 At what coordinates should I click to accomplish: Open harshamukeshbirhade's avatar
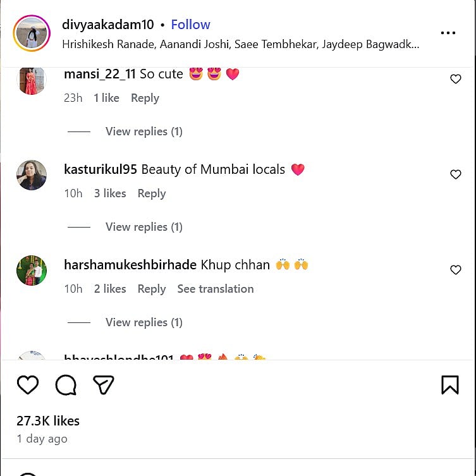[32, 271]
